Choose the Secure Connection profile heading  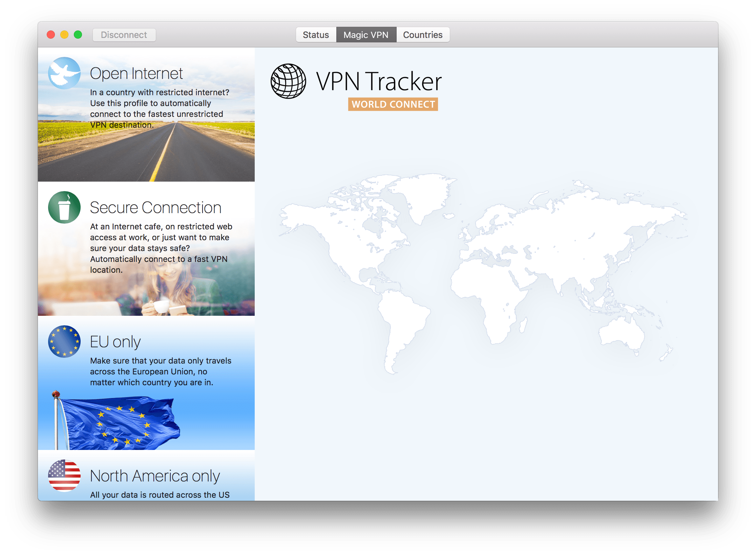155,208
